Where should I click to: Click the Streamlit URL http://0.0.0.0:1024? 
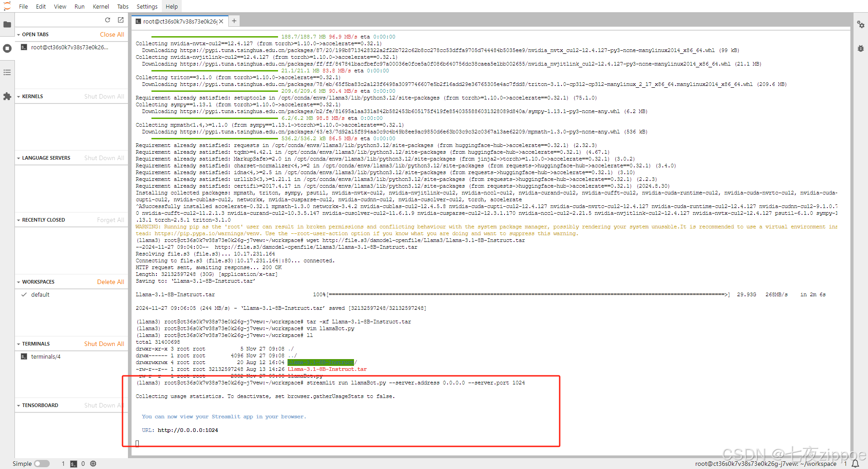click(x=188, y=430)
